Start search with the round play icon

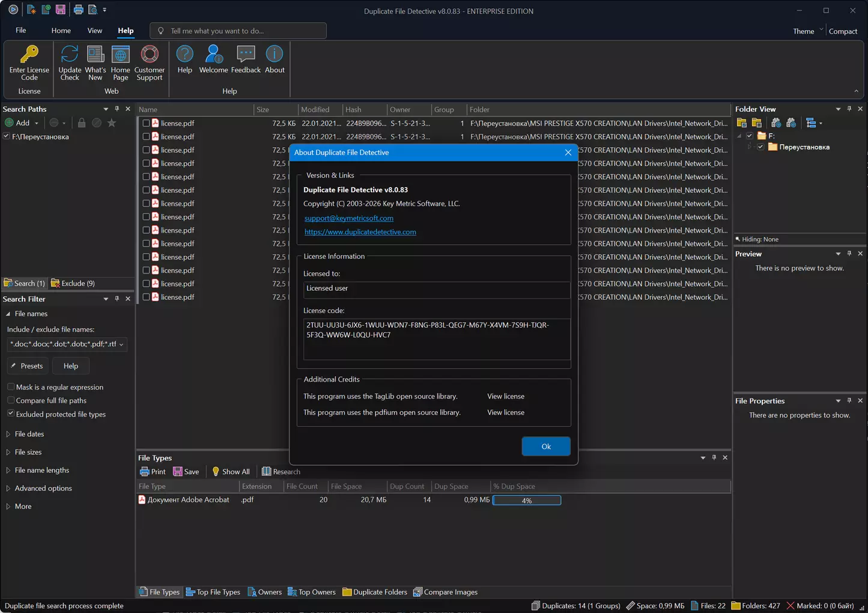pyautogui.click(x=13, y=10)
